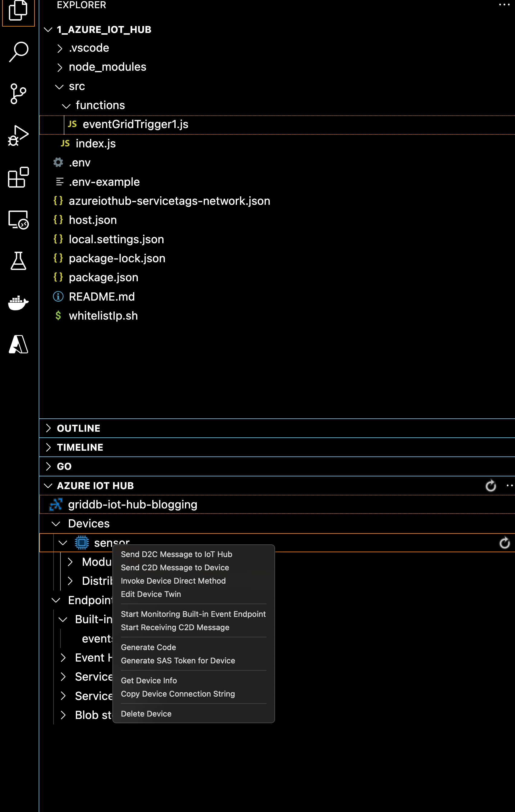
Task: Click refresh icon on sensor device row
Action: 504,543
